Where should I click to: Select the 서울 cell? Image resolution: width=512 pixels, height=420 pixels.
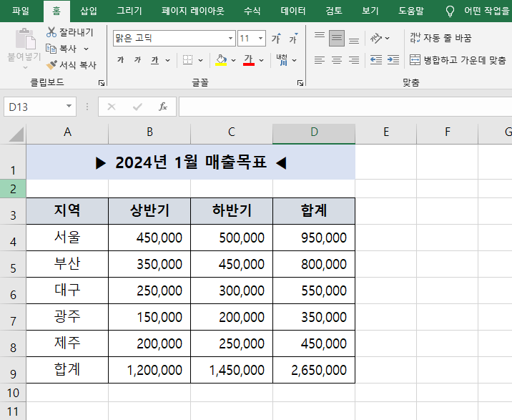pyautogui.click(x=67, y=238)
